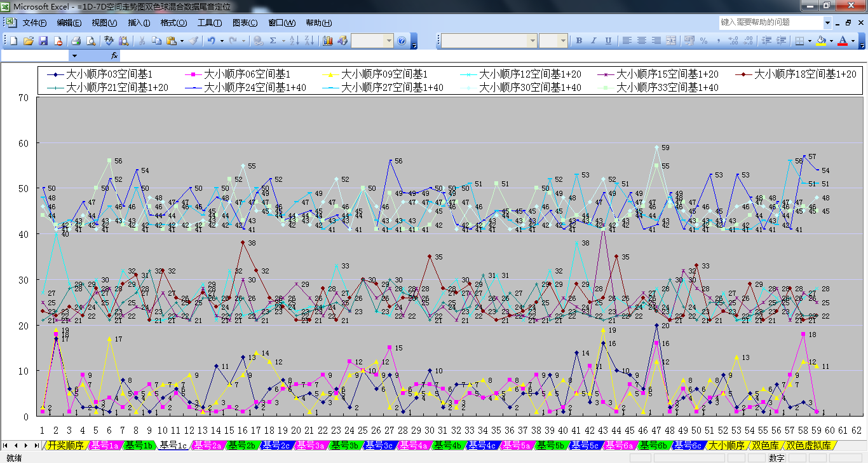Expand the Undo history arrow
Viewport: 868px width, 463px height.
coord(222,41)
